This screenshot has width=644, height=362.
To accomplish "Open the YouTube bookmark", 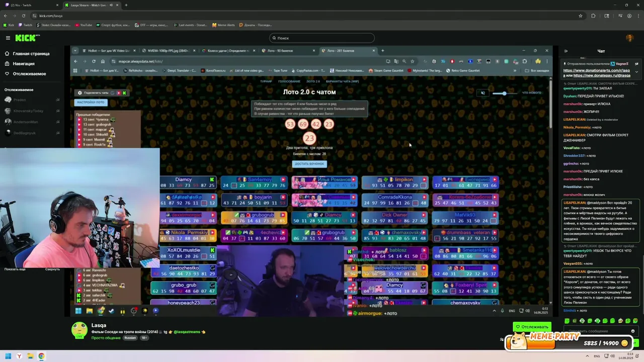I will point(84,25).
